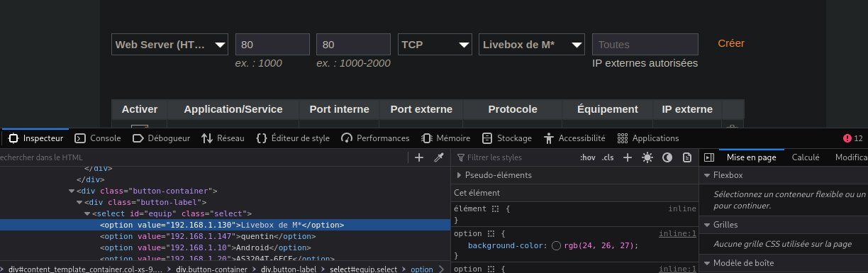Click the plus icon to create new node
Image resolution: width=868 pixels, height=273 pixels.
[x=419, y=157]
